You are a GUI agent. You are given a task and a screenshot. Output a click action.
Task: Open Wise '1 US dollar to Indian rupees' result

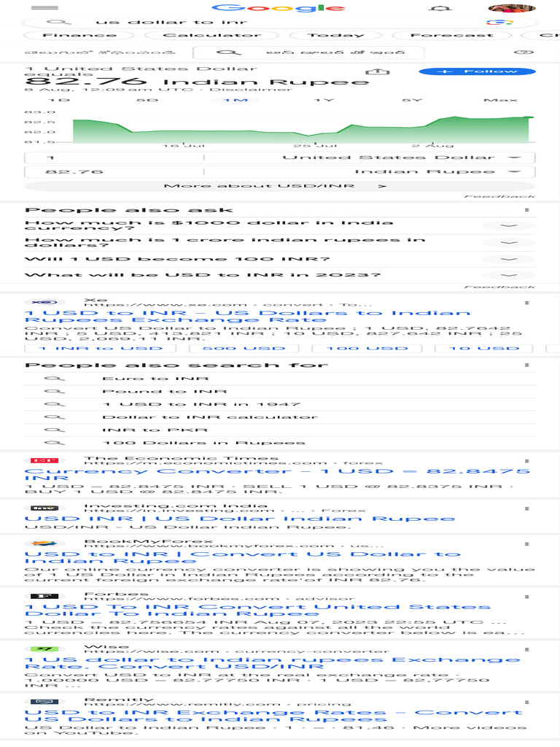(x=273, y=663)
